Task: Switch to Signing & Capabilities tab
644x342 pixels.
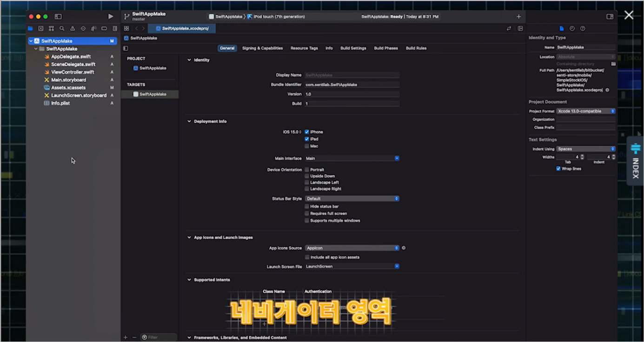Action: point(262,48)
